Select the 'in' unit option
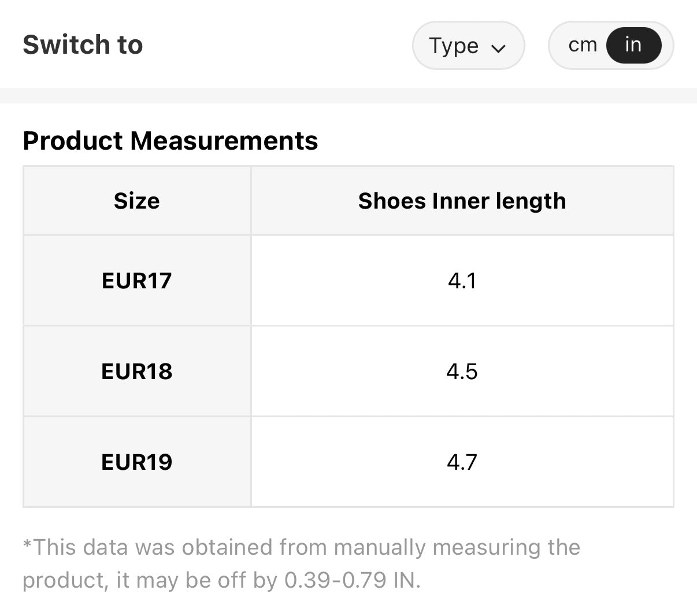697x616 pixels. [x=633, y=45]
